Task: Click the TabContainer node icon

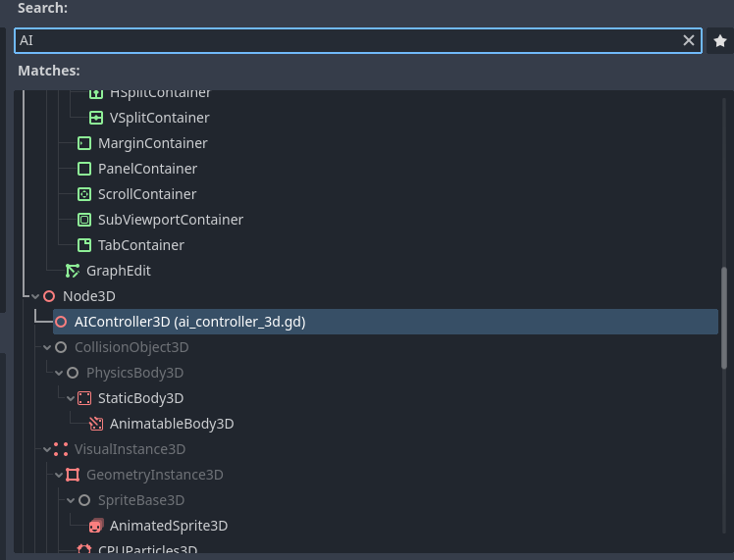Action: pyautogui.click(x=84, y=245)
